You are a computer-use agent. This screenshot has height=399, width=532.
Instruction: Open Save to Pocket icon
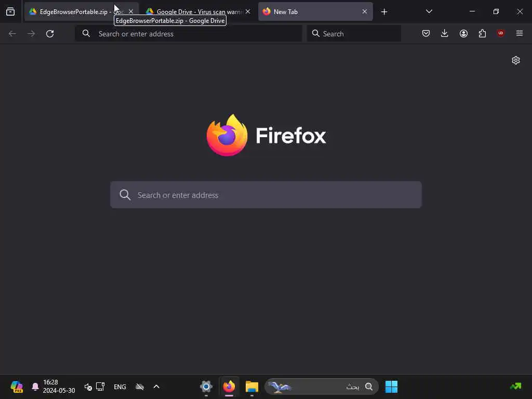click(x=426, y=33)
